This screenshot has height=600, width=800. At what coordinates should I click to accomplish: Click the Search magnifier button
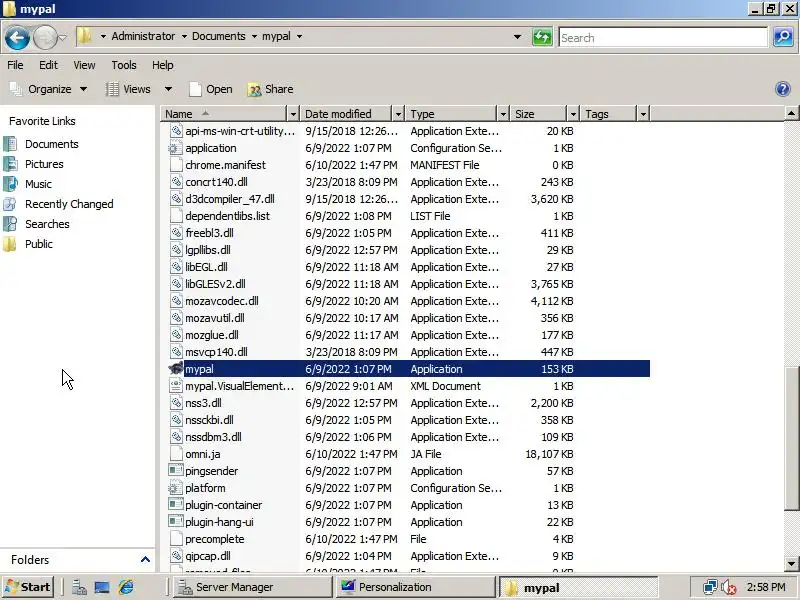coord(783,37)
